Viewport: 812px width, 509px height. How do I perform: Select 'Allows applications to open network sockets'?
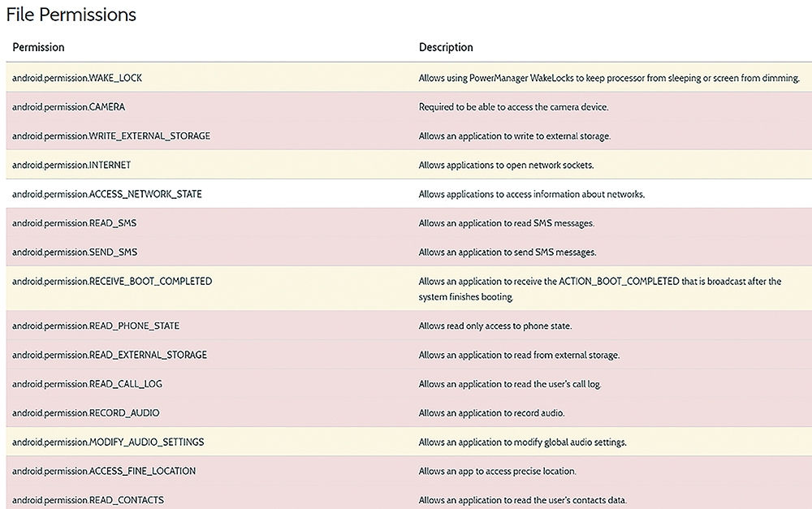point(507,165)
